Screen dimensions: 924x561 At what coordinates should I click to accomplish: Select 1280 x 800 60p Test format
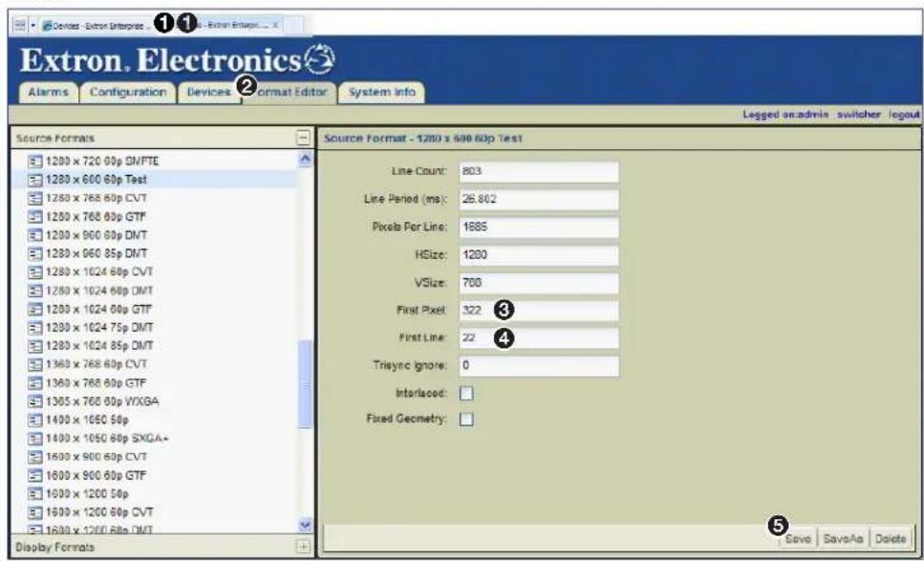[x=97, y=179]
